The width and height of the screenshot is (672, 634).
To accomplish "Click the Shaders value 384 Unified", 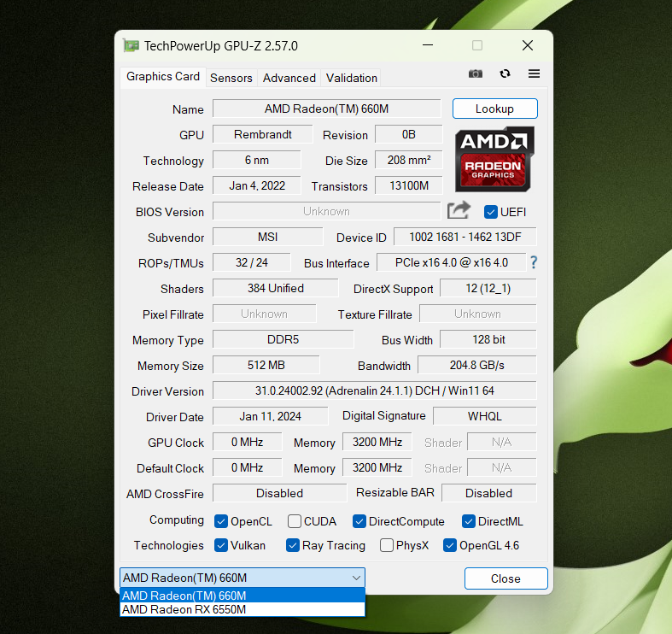I will 276,288.
